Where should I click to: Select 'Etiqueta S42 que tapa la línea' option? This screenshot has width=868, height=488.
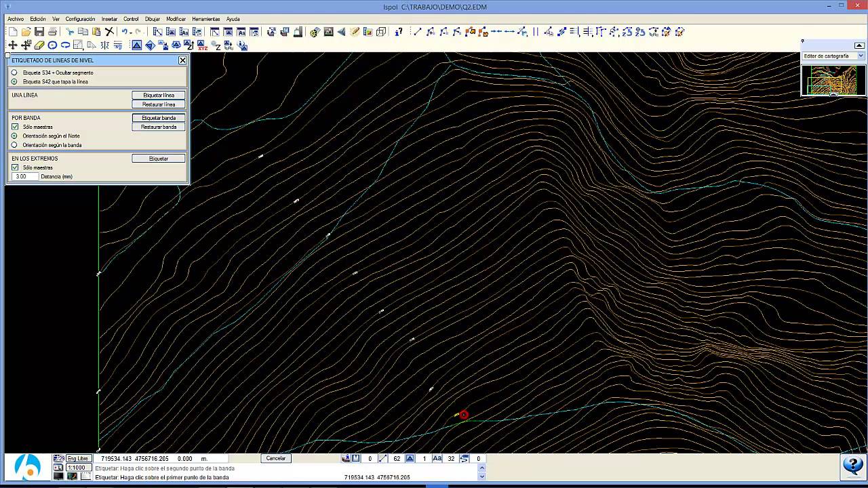click(14, 81)
